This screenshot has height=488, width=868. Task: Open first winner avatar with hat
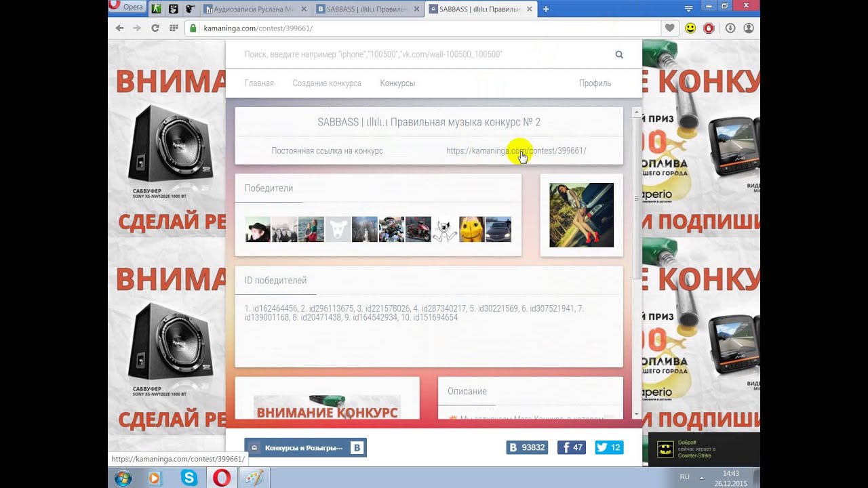(258, 229)
